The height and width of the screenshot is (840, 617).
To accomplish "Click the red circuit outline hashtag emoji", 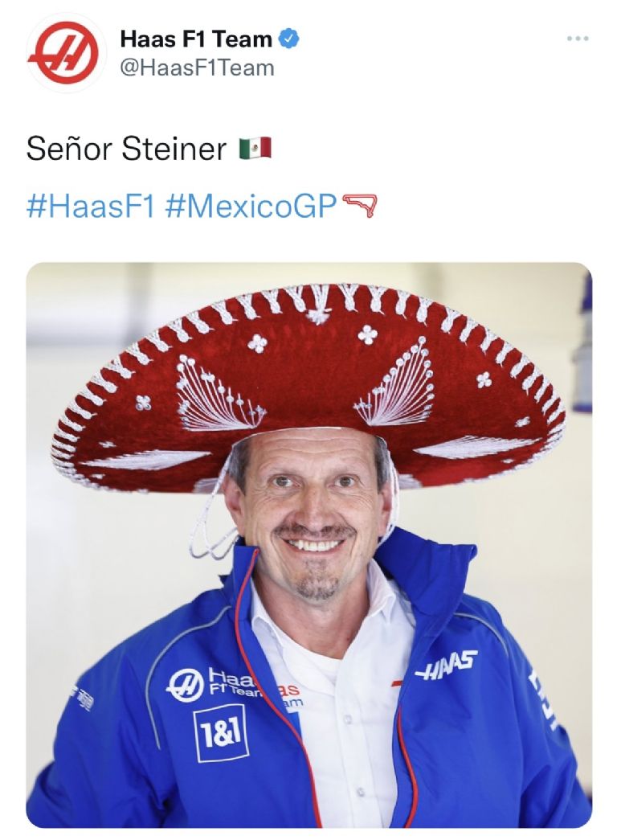I will point(359,206).
